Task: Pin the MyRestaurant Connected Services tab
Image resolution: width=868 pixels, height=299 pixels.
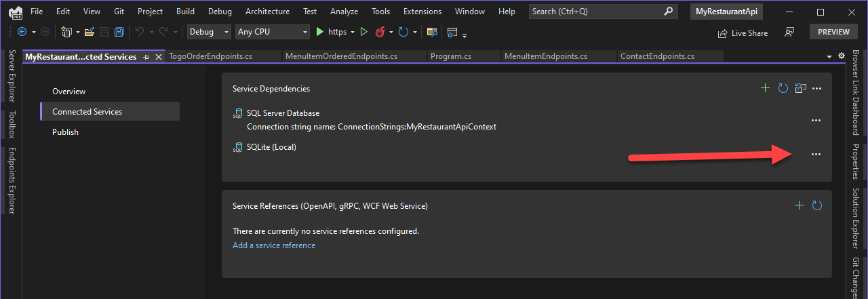Action: tap(146, 57)
